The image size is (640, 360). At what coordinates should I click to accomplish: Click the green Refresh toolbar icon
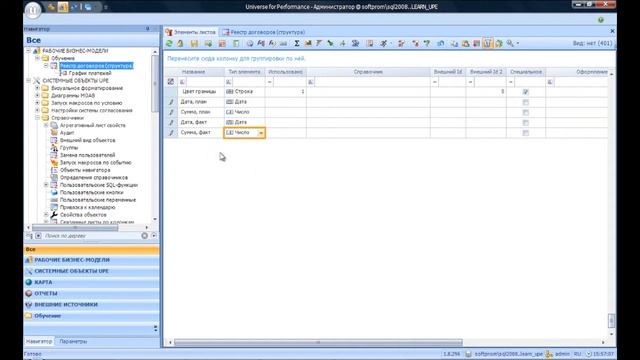(x=169, y=43)
